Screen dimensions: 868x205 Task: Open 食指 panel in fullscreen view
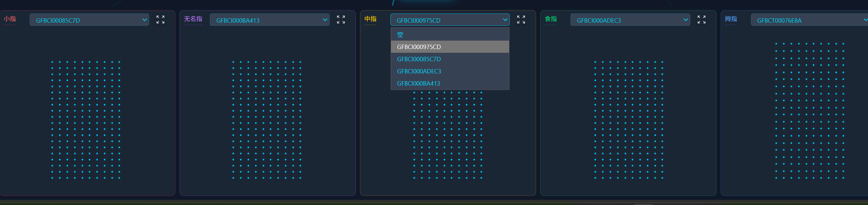click(701, 20)
